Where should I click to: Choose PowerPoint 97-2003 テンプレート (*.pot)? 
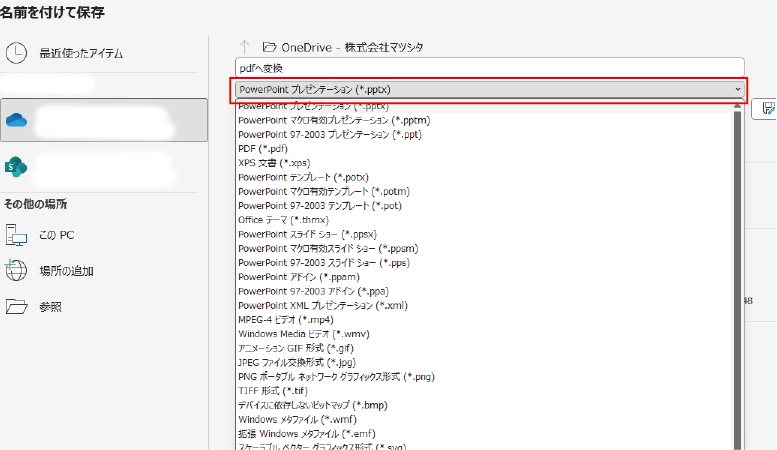320,206
